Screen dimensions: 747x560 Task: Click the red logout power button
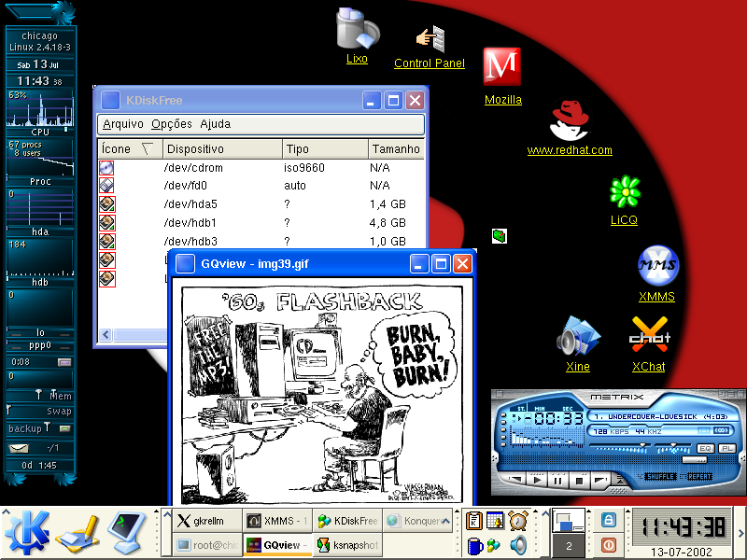pos(609,545)
